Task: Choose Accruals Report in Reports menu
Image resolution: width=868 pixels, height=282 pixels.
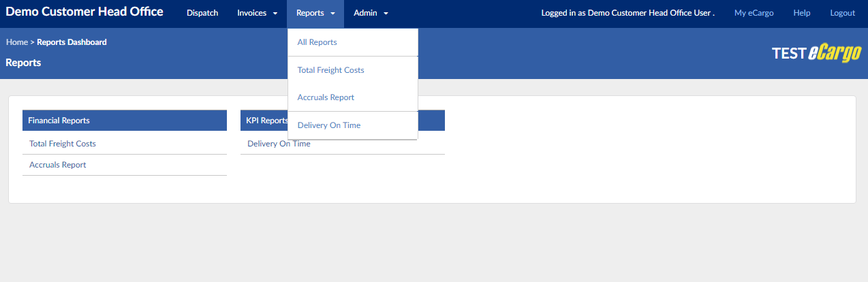Action: tap(353, 97)
